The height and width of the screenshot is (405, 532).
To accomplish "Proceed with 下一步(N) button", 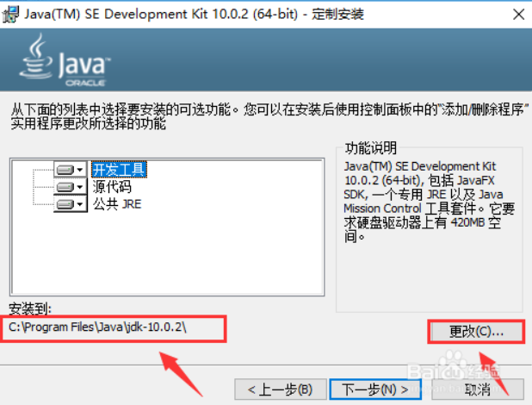I will click(x=375, y=389).
